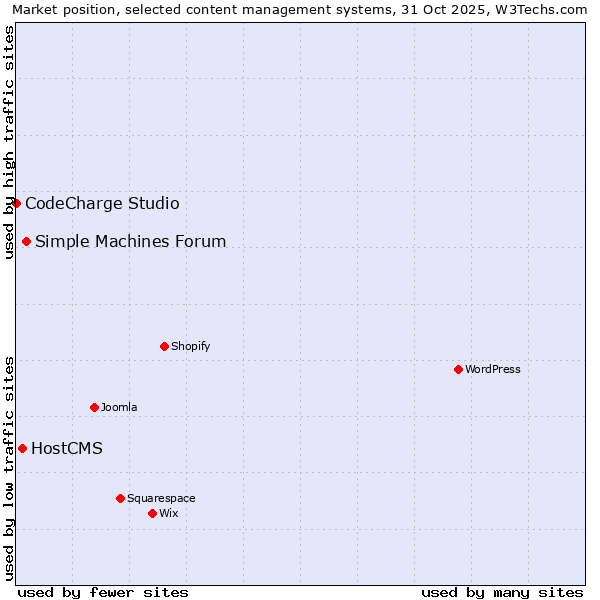
Task: Click the Simple Machines Forum label
Action: 131,241
